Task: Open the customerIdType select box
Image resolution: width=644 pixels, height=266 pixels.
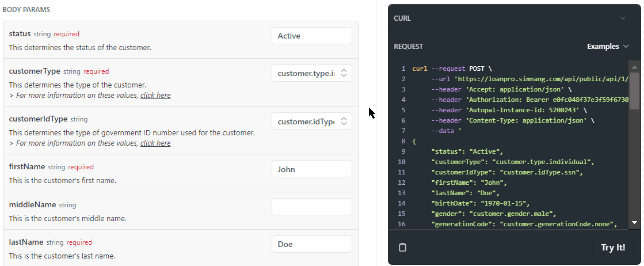Action: (311, 121)
